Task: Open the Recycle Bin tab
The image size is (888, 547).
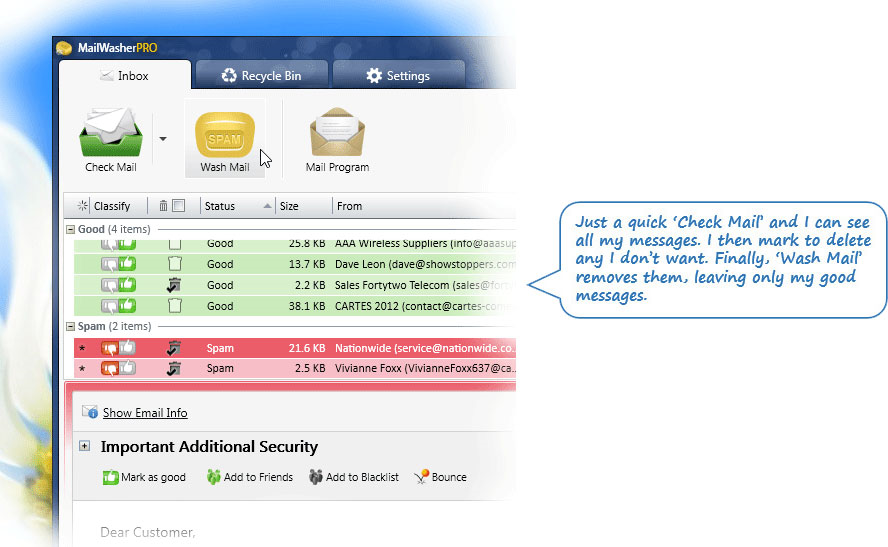Action: coord(262,75)
